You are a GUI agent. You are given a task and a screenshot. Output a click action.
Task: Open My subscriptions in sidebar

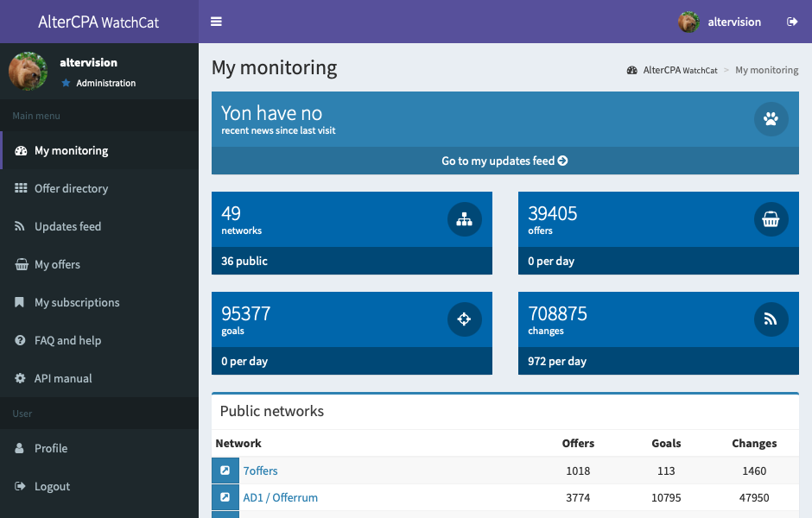coord(99,302)
